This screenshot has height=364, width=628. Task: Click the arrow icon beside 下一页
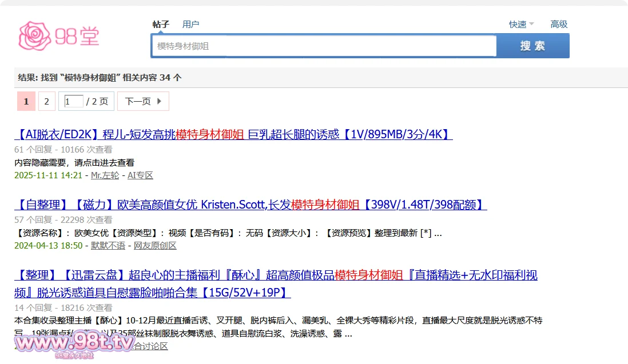[x=159, y=102]
